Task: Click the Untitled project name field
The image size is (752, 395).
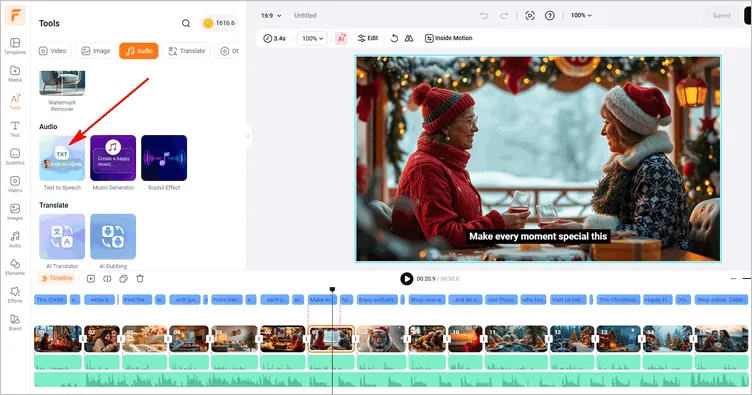Action: click(x=305, y=15)
